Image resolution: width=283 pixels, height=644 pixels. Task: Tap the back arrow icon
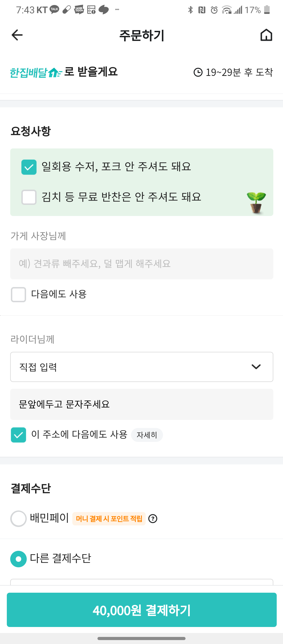(17, 35)
